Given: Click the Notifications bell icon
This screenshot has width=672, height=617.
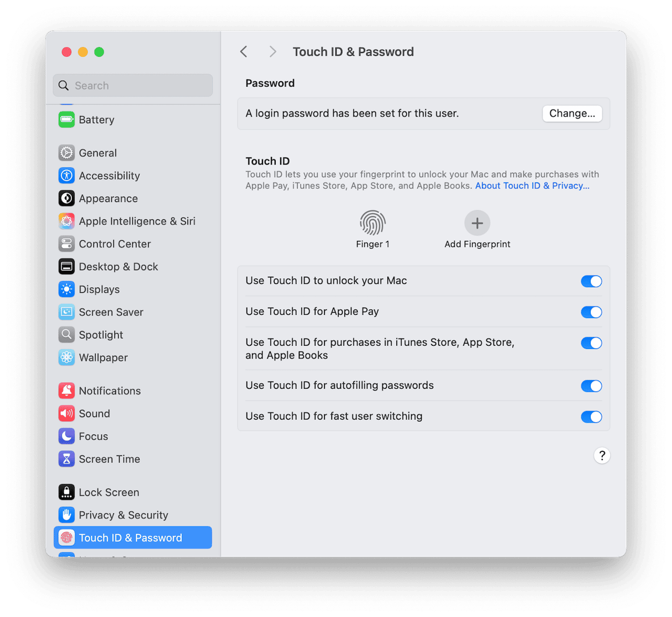Looking at the screenshot, I should (x=66, y=391).
